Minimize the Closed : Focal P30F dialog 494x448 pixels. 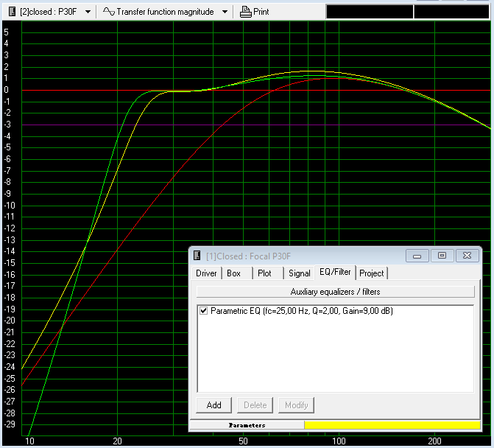coord(417,256)
